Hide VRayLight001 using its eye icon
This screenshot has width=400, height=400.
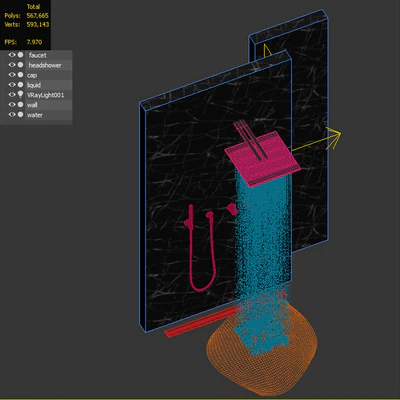click(x=12, y=95)
